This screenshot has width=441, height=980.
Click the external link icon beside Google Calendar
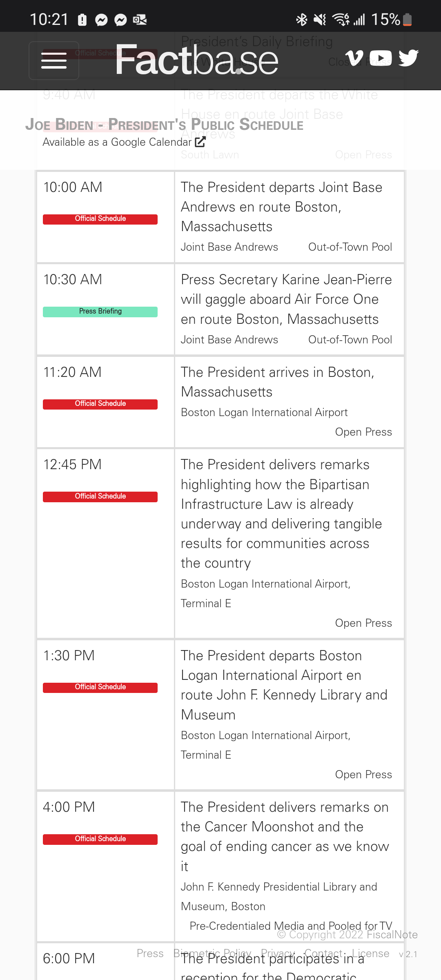(200, 142)
